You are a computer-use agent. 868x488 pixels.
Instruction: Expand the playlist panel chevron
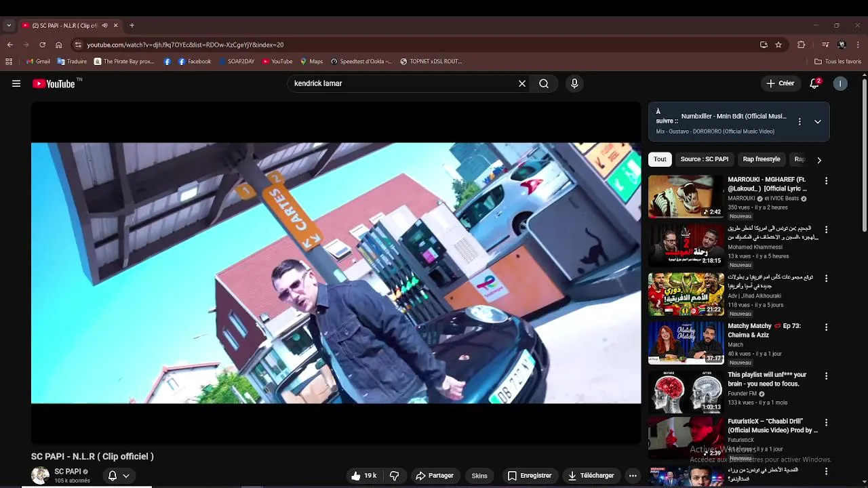click(818, 121)
